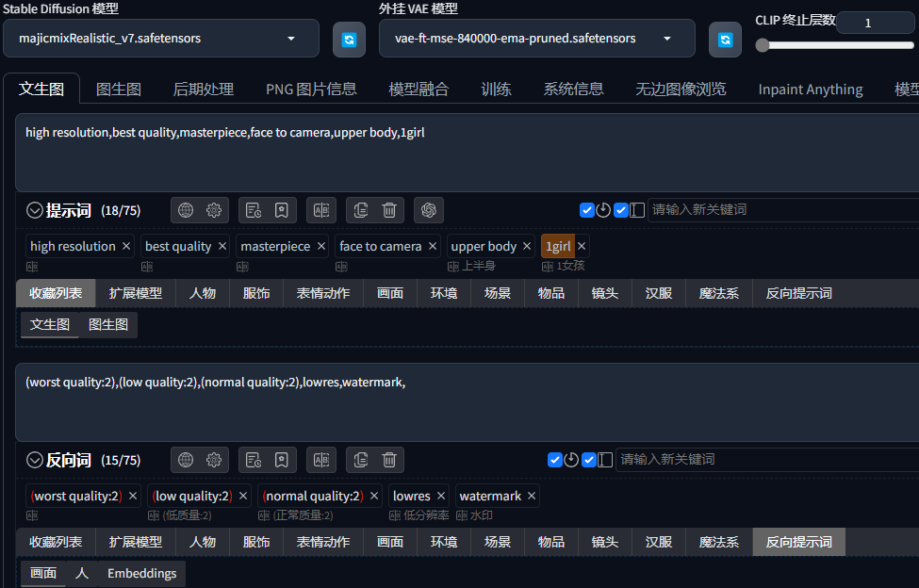
Task: Click 提示词 new keyword input field
Action: click(x=783, y=210)
